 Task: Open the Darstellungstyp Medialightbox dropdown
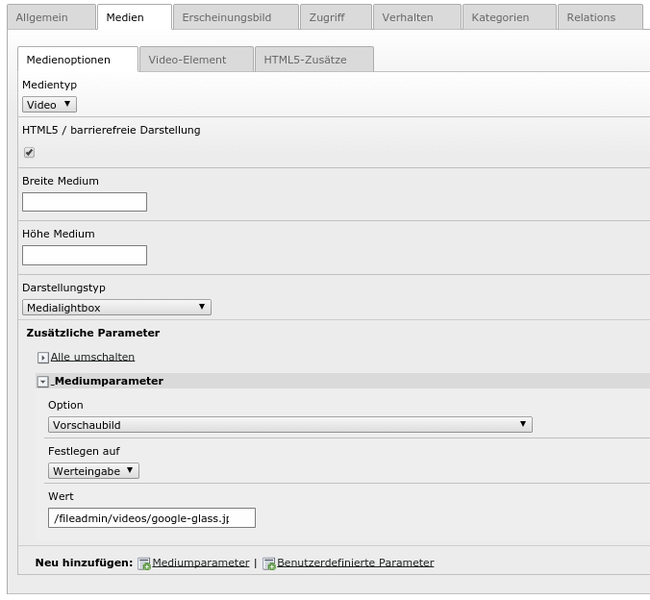pyautogui.click(x=116, y=308)
